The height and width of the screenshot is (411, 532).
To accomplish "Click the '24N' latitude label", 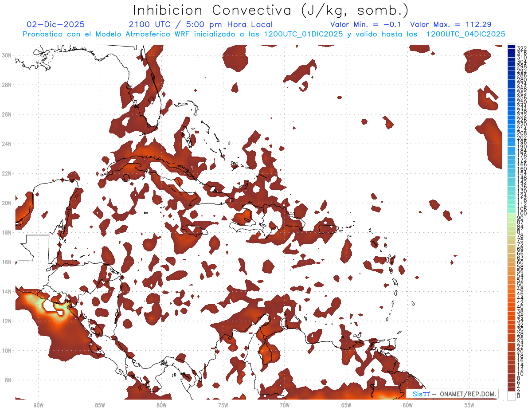I will pos(7,144).
